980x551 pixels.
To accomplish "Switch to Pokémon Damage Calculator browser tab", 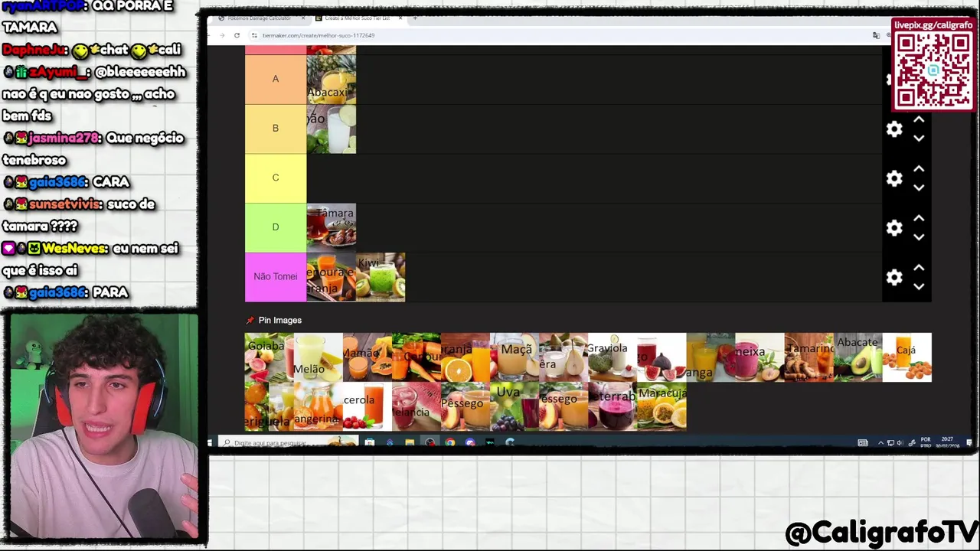I will click(260, 18).
